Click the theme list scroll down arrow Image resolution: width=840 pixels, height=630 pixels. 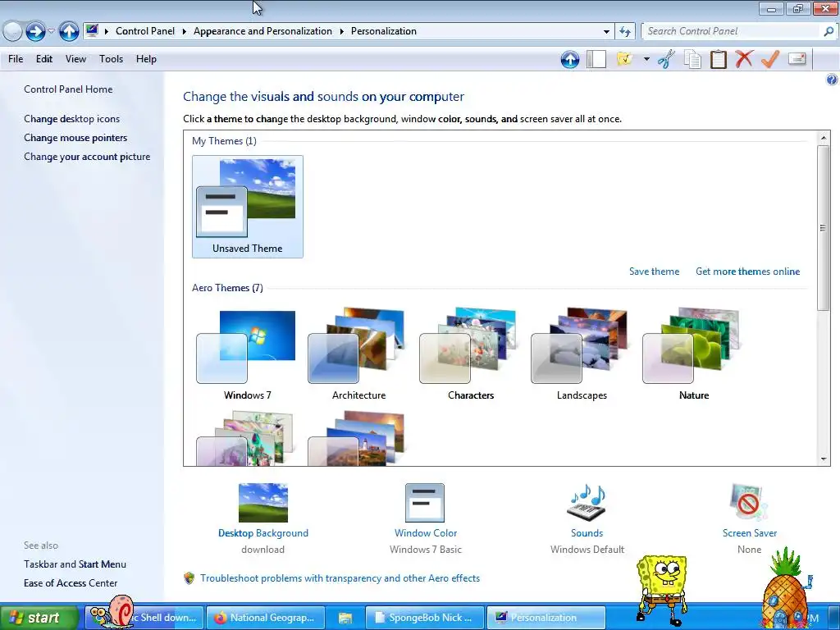coord(824,459)
